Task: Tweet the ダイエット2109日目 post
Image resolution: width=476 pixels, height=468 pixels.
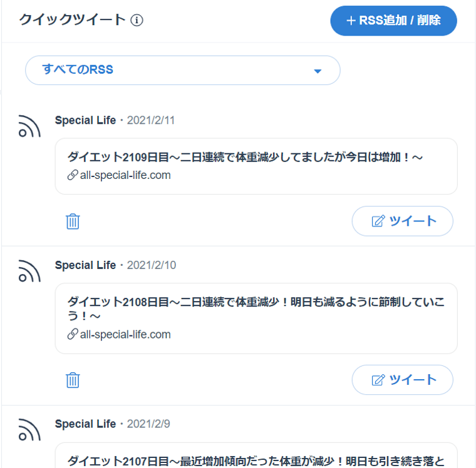Action: click(x=402, y=221)
